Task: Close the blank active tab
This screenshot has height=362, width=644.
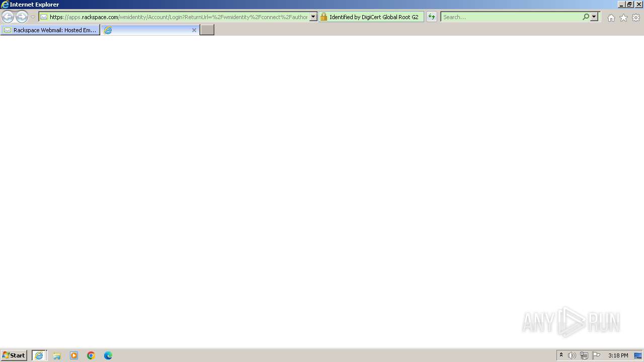Action: 194,30
